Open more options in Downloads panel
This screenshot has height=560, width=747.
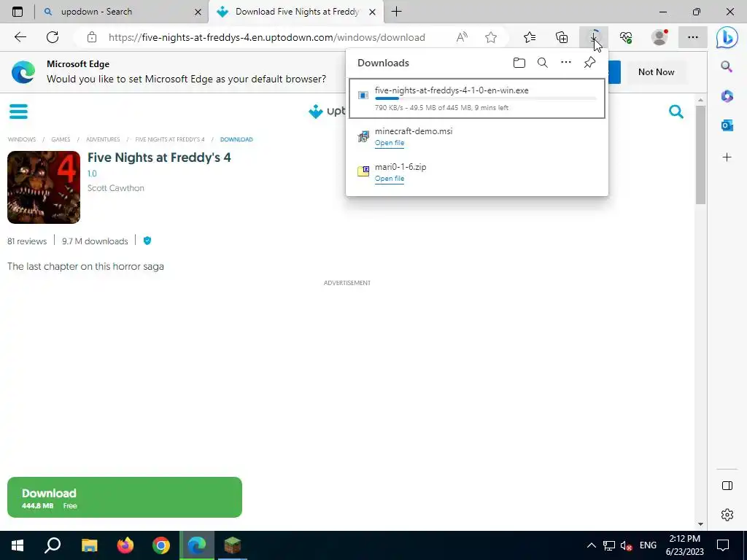click(566, 63)
